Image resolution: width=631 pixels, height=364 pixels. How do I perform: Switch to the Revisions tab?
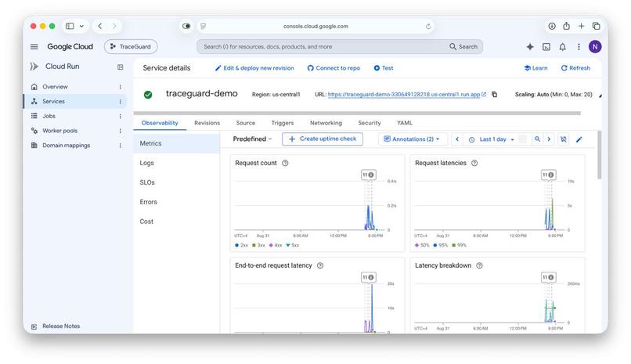207,123
